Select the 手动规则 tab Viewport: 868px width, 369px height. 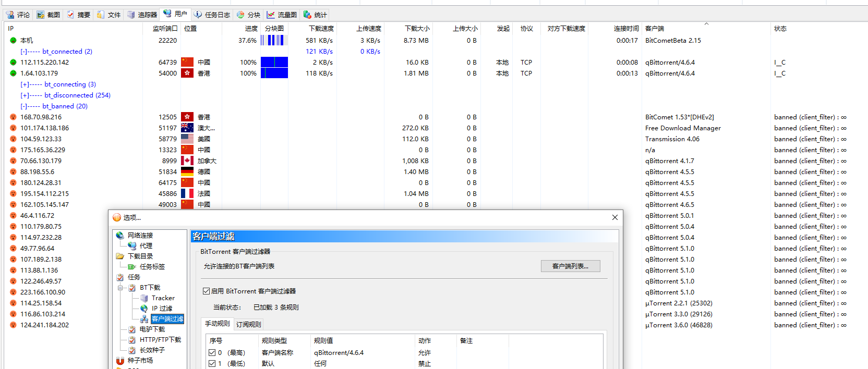218,324
